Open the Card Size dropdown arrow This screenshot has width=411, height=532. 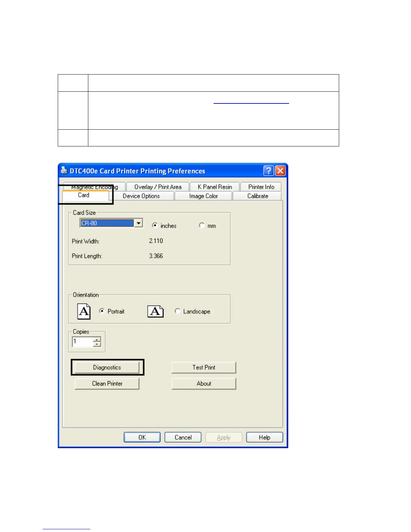139,223
